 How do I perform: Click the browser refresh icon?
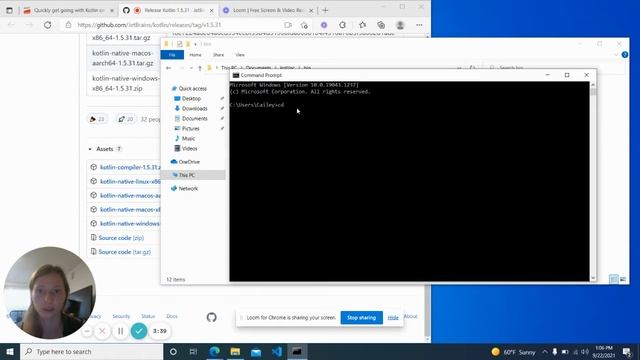click(47, 25)
